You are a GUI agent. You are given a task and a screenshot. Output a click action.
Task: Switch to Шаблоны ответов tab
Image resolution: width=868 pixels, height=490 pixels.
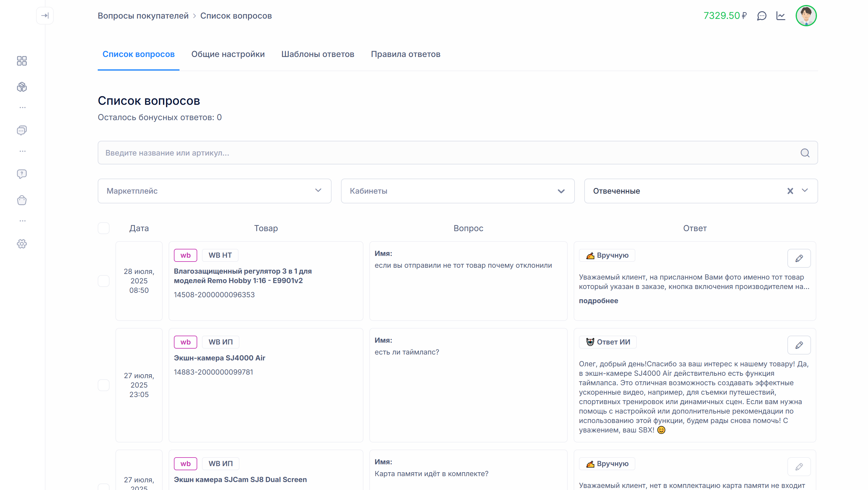[x=317, y=54]
